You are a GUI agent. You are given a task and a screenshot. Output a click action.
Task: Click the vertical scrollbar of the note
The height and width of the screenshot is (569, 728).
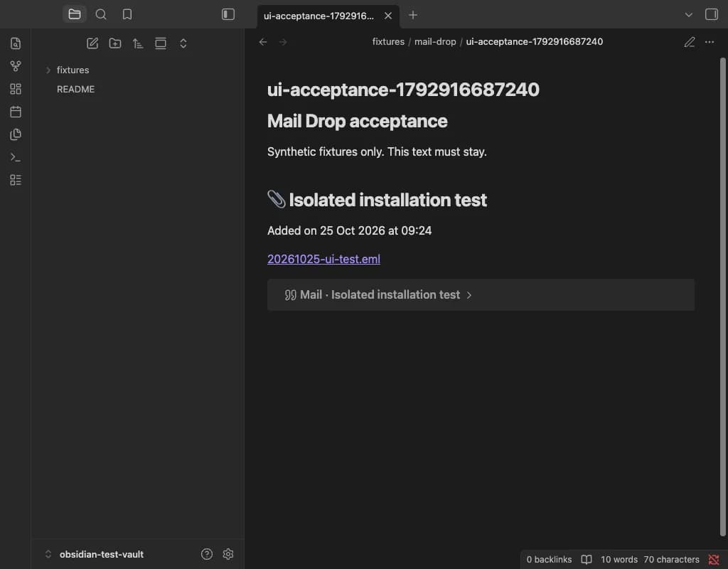point(722,297)
